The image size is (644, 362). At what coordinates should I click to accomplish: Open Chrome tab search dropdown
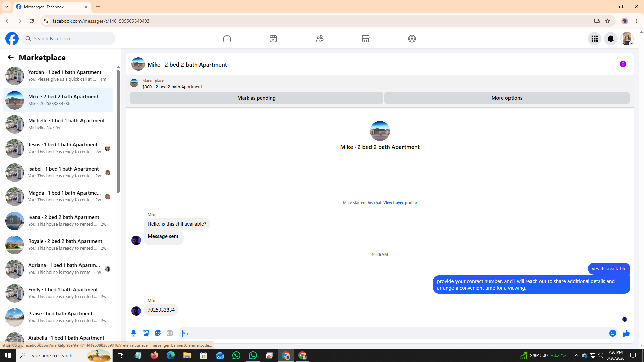[x=7, y=7]
